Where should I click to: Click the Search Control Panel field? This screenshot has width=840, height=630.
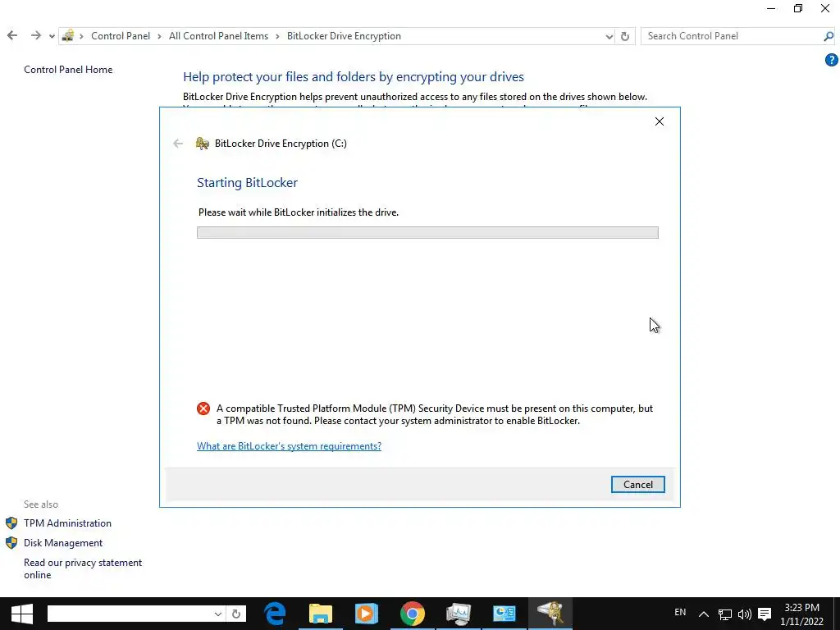click(x=732, y=36)
